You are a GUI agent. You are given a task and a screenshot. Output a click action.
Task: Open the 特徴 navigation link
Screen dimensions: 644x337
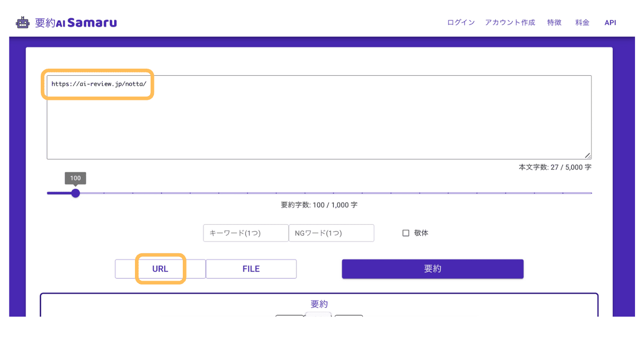(x=554, y=22)
